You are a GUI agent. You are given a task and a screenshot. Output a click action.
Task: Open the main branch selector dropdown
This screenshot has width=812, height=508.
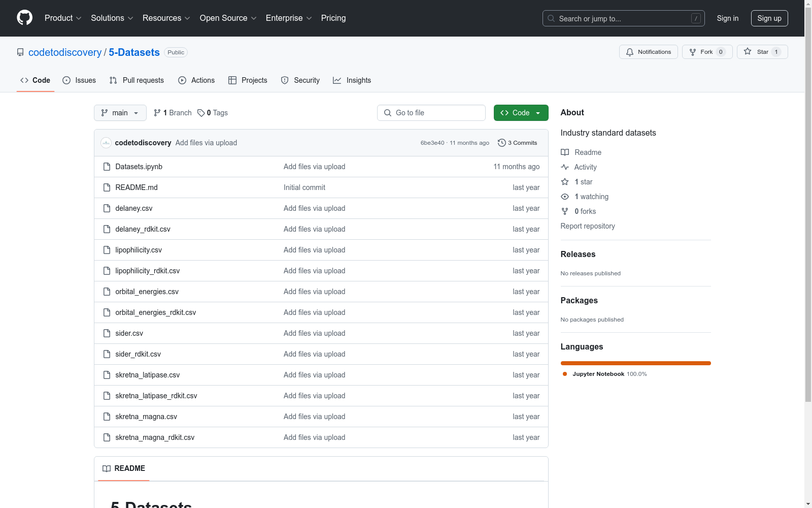click(x=120, y=113)
